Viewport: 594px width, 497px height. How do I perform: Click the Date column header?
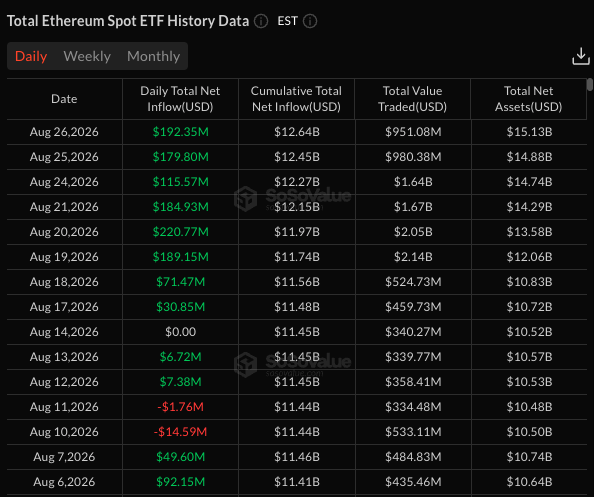pos(64,99)
